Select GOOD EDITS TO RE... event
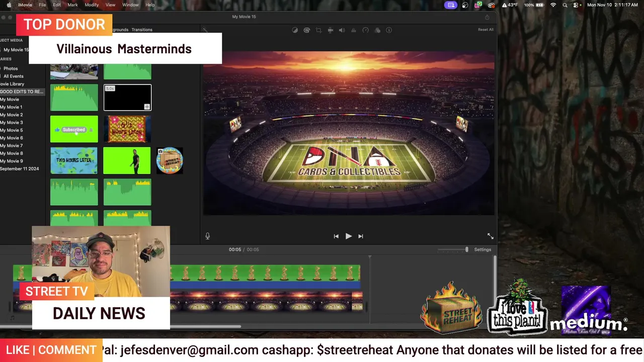The image size is (644, 362). [22, 92]
